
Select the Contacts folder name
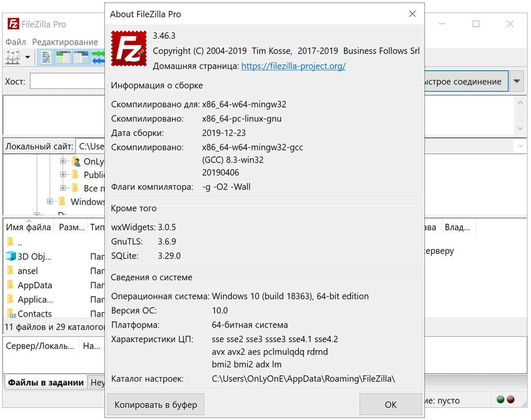(x=35, y=314)
